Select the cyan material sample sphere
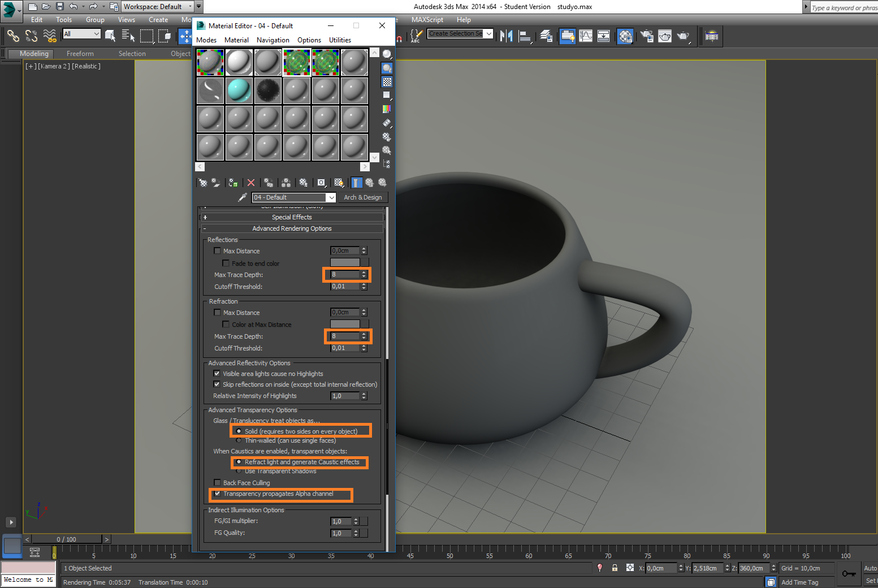This screenshot has width=878, height=588. tap(239, 90)
